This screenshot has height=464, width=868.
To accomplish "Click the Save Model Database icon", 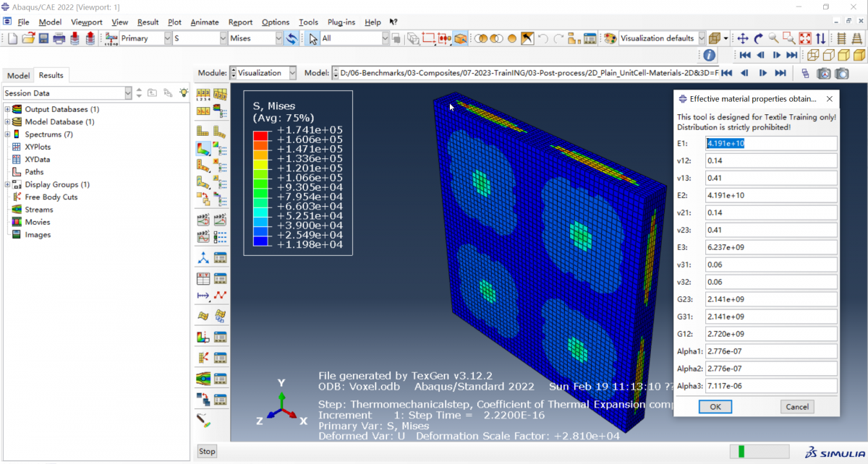I will click(x=43, y=38).
